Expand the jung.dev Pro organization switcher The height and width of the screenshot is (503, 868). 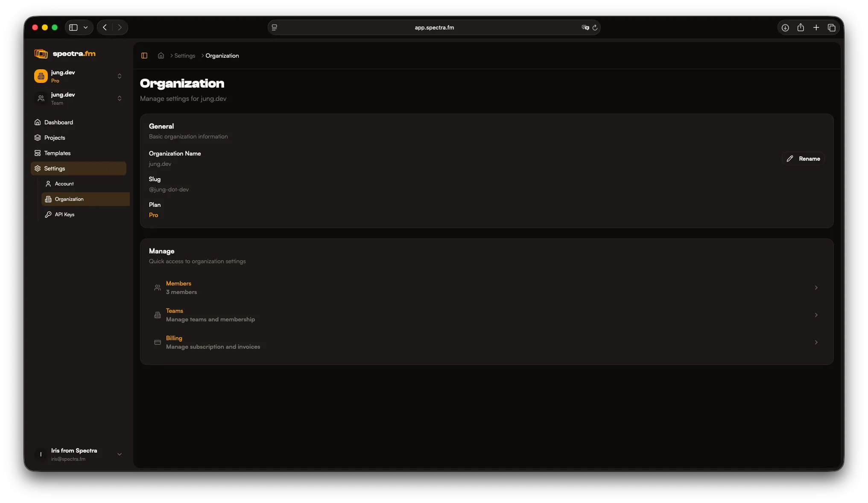pos(119,76)
